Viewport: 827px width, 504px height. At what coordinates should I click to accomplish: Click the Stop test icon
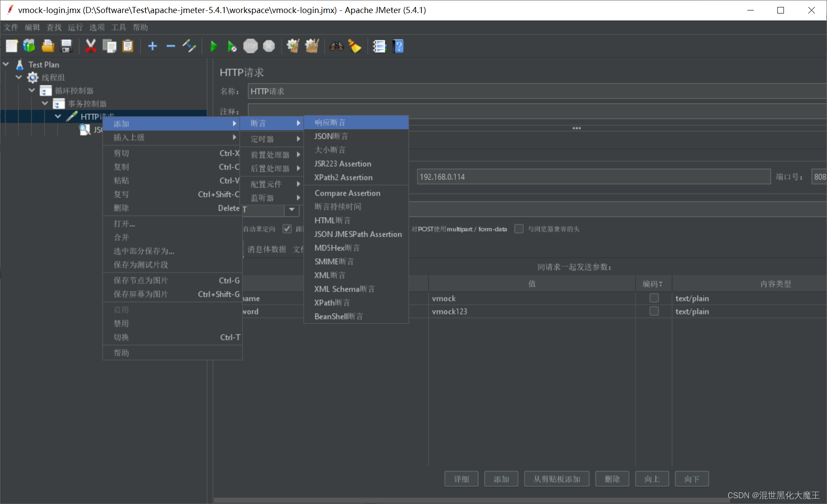tap(250, 46)
